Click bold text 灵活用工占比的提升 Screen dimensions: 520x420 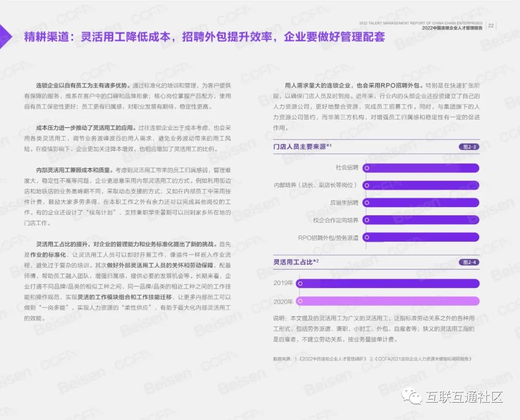[x=62, y=244]
